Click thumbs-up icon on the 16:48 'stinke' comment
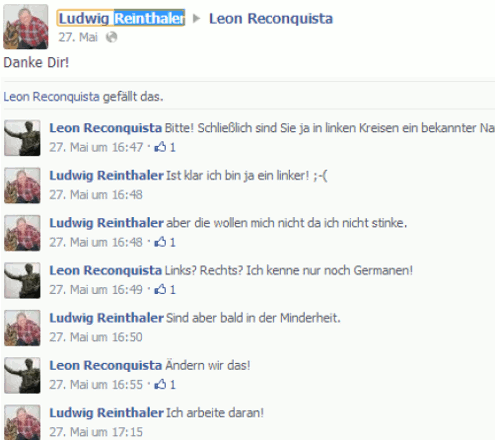The image size is (495, 441). pos(160,242)
